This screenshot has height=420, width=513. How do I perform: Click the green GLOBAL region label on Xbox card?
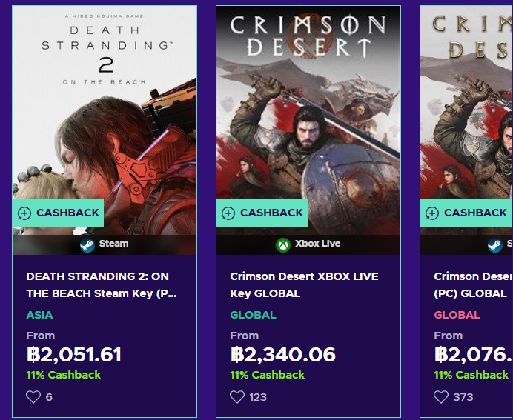253,315
